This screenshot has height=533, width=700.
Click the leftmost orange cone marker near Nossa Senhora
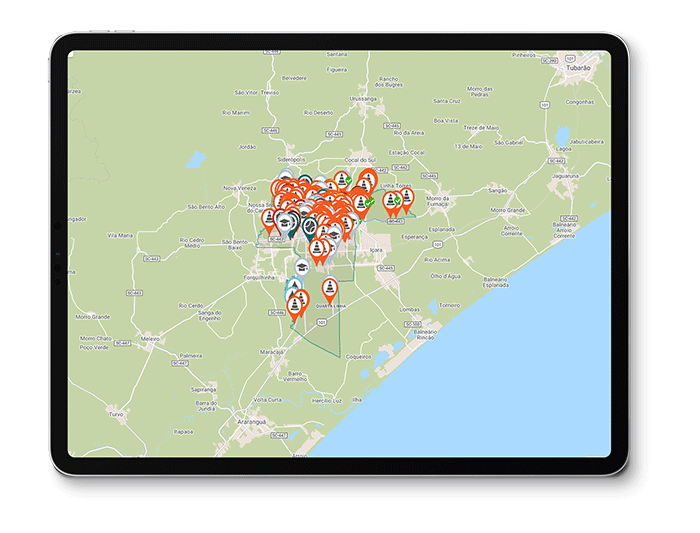[268, 215]
